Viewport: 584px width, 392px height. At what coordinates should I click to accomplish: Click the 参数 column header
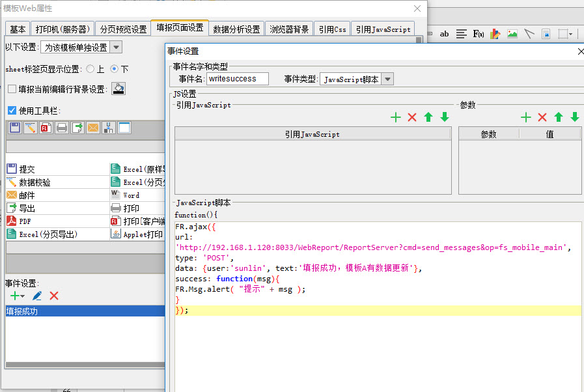pos(489,134)
